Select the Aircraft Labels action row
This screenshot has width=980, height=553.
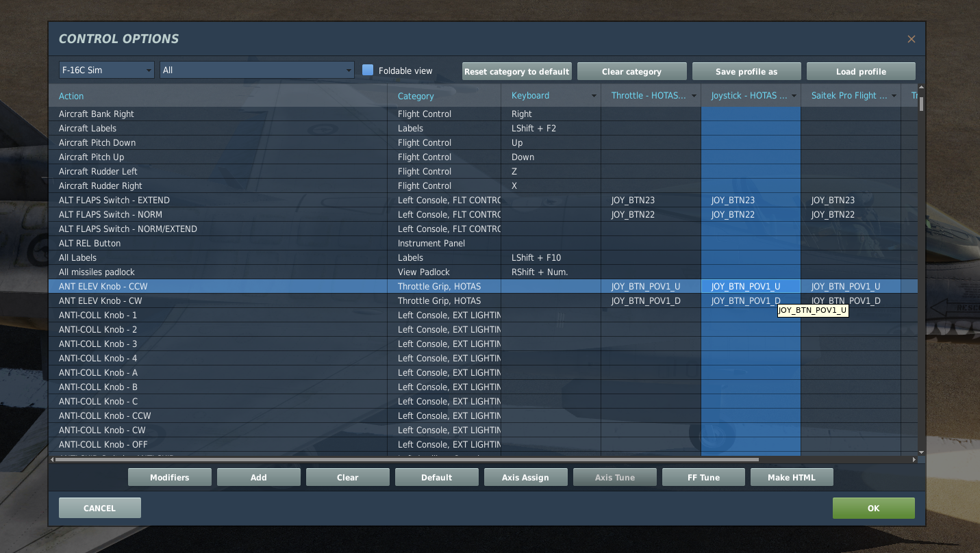coord(483,128)
